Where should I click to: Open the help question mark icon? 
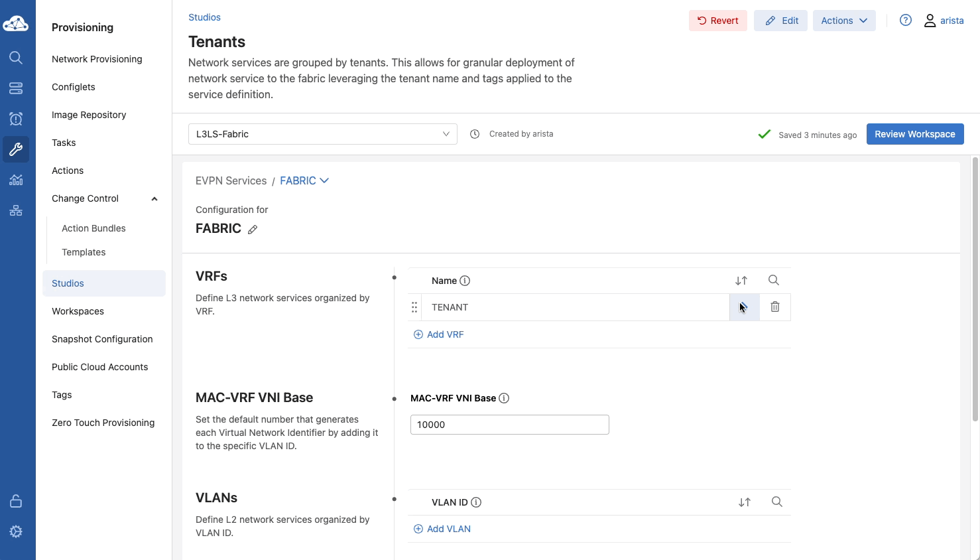tap(905, 21)
